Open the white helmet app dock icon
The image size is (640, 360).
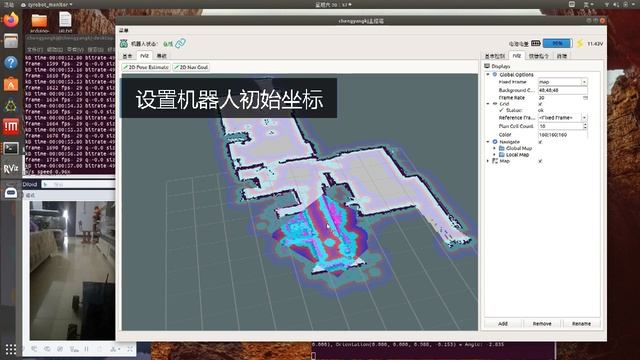pyautogui.click(x=11, y=192)
